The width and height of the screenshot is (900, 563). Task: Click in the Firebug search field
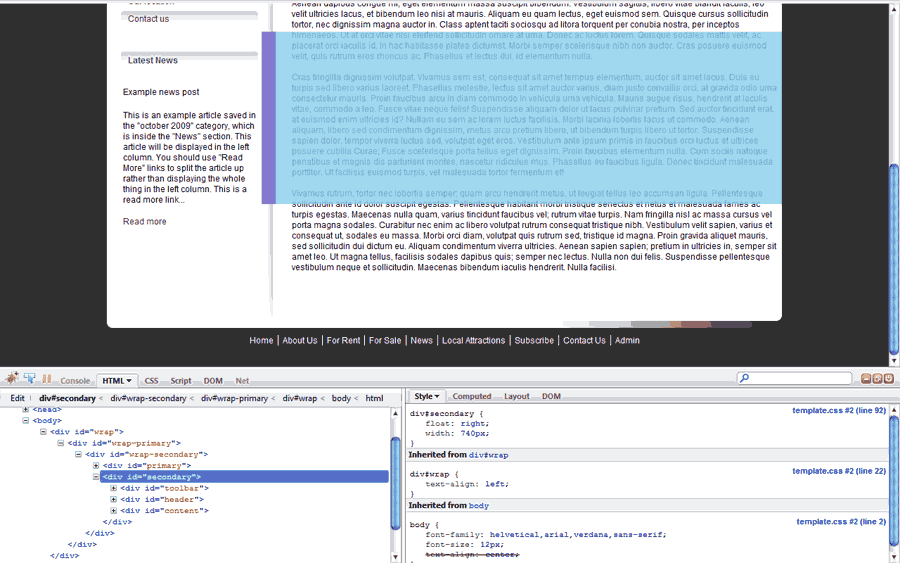pyautogui.click(x=800, y=379)
